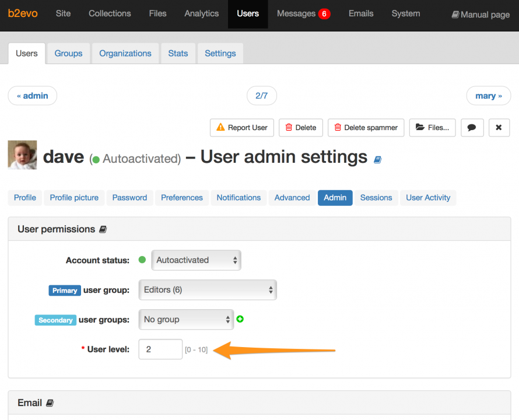Open the Account status dropdown

click(x=197, y=260)
